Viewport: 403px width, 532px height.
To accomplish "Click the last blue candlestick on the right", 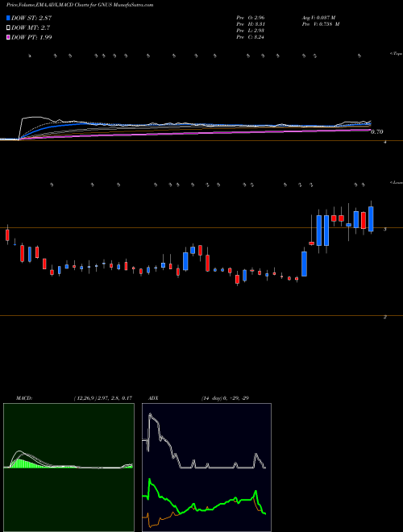I will point(371,218).
